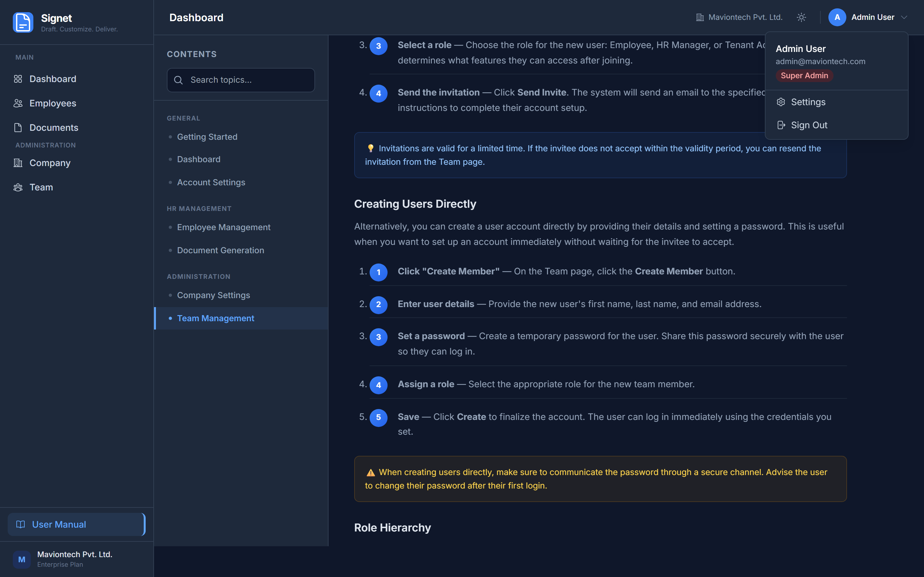Click the Employees people icon
Viewport: 924px width, 577px height.
pos(18,104)
